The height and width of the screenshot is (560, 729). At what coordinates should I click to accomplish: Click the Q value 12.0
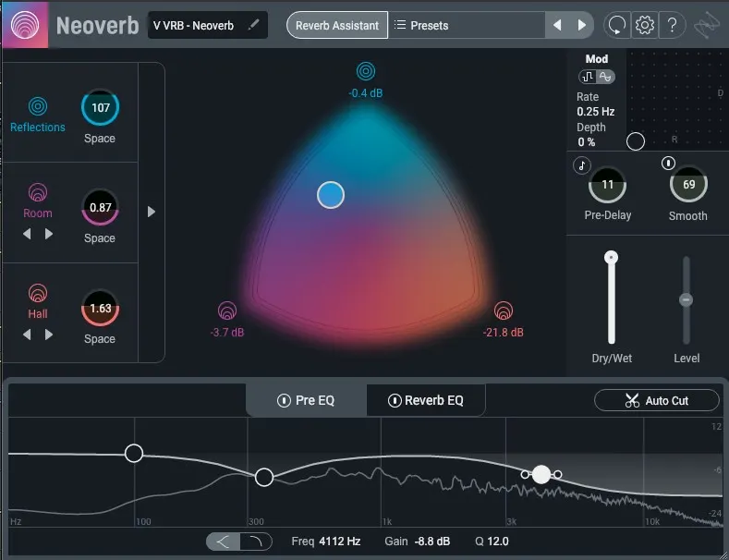click(498, 542)
